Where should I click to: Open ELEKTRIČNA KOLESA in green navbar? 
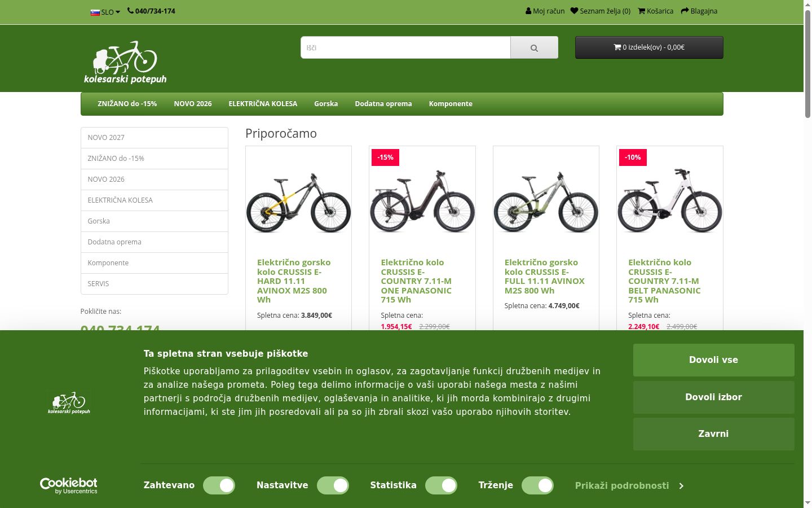pos(263,104)
